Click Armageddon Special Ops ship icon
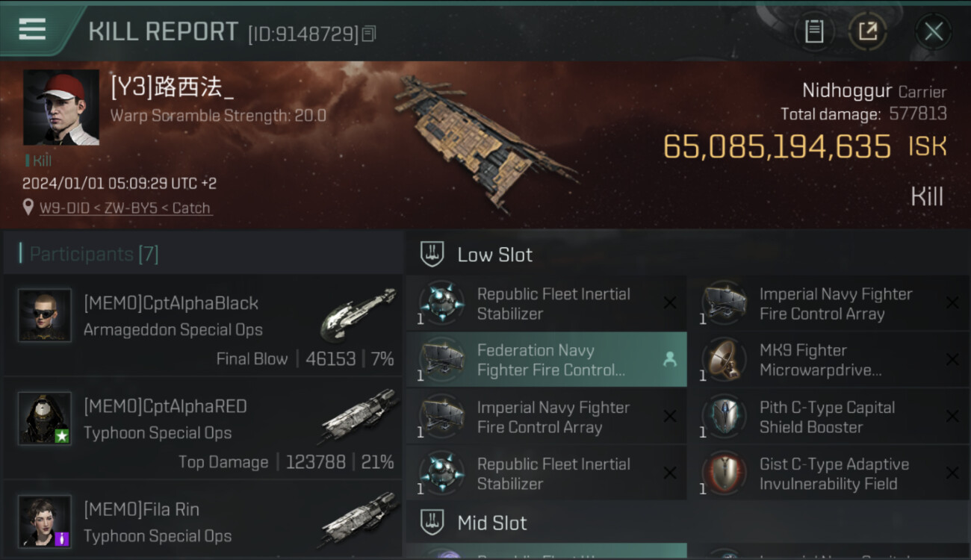Image resolution: width=971 pixels, height=560 pixels. (x=357, y=315)
